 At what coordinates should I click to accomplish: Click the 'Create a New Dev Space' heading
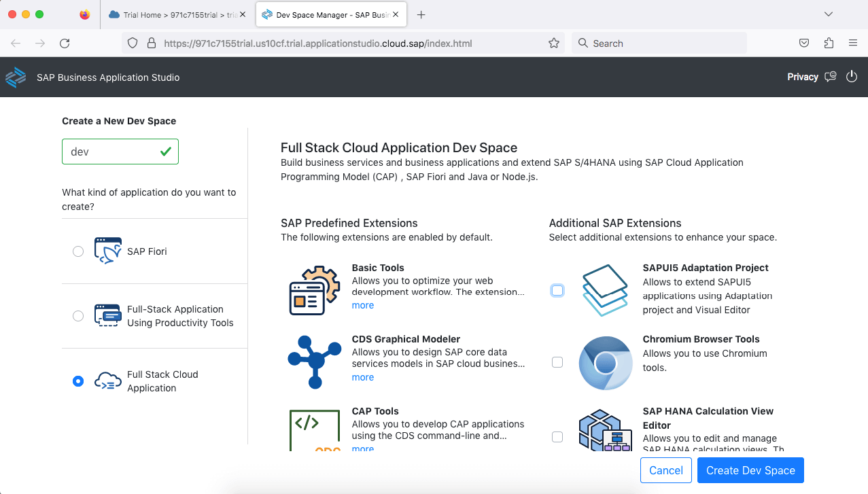tap(119, 121)
